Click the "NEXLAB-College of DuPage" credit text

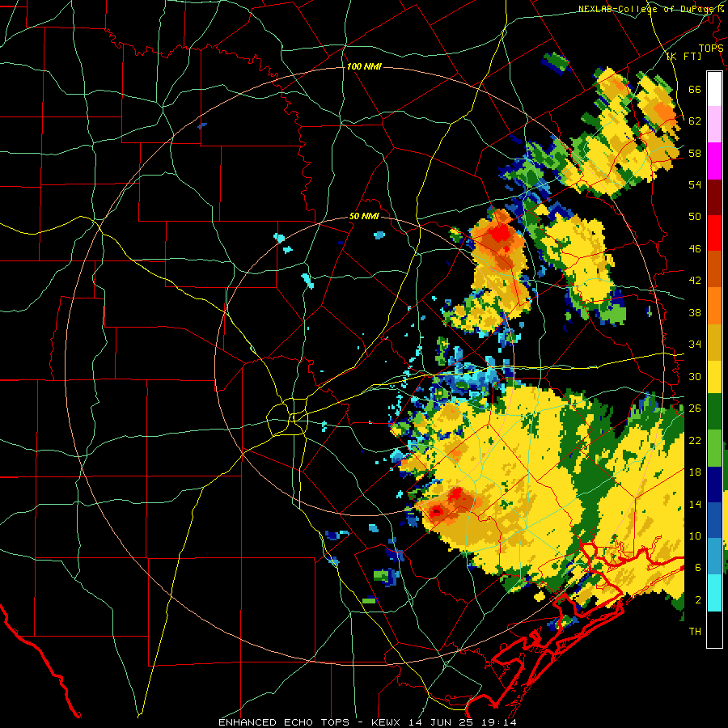coord(648,9)
